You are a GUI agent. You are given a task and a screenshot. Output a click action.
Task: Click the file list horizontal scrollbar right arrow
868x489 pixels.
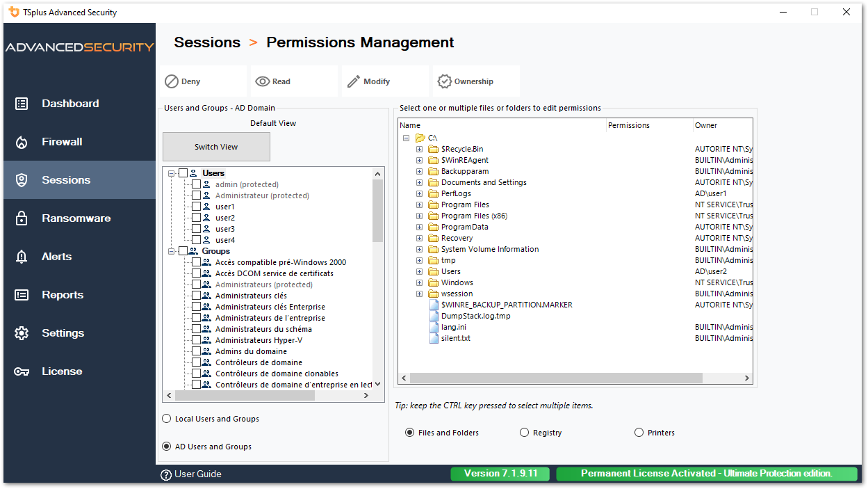(x=746, y=377)
